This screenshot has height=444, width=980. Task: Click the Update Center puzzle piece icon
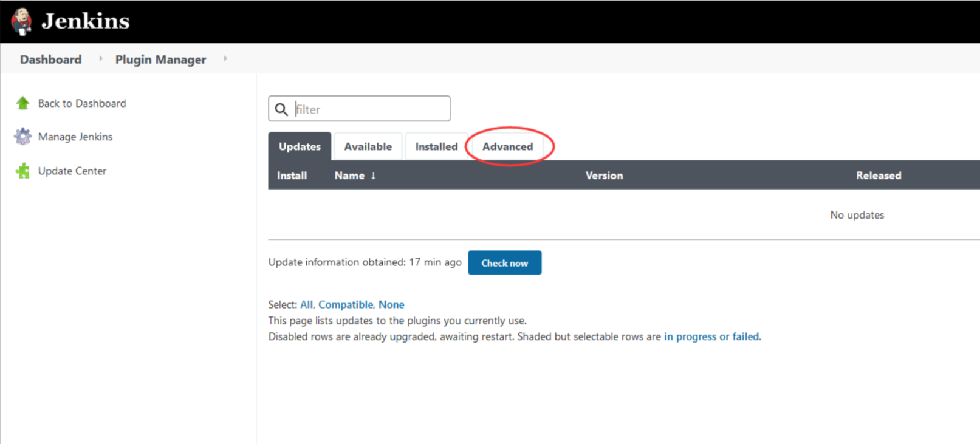(22, 171)
